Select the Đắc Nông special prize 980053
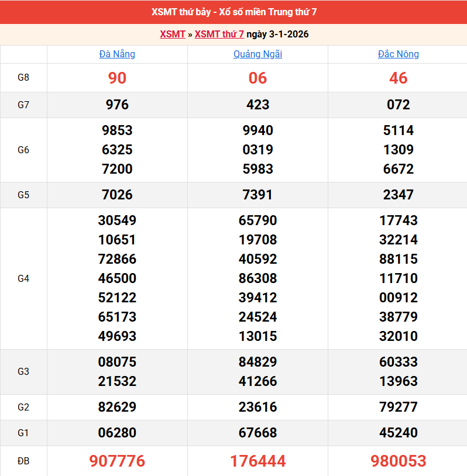The image size is (467, 476). [398, 461]
